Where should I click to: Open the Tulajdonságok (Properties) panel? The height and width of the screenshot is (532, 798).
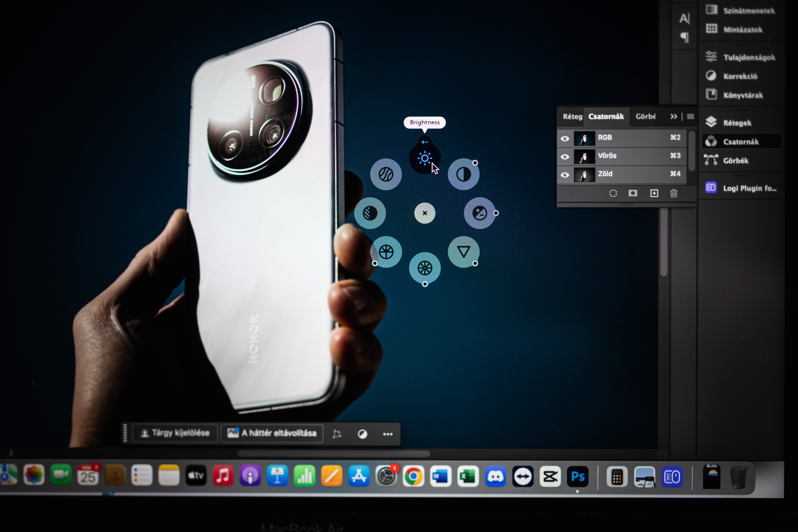(x=741, y=57)
